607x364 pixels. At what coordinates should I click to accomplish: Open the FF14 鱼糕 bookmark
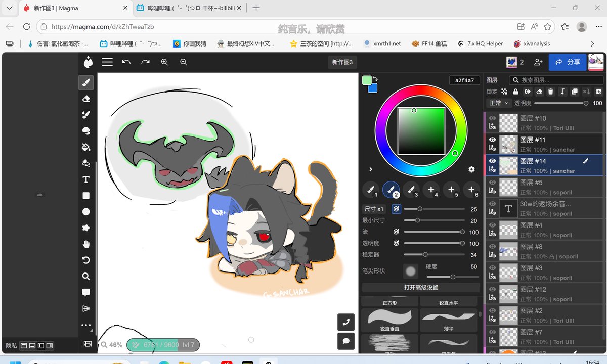430,43
